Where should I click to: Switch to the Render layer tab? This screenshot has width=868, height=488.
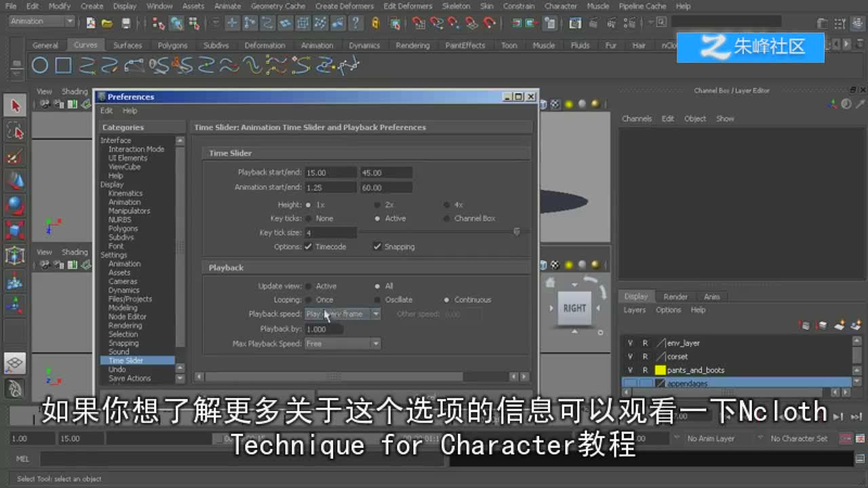[675, 296]
